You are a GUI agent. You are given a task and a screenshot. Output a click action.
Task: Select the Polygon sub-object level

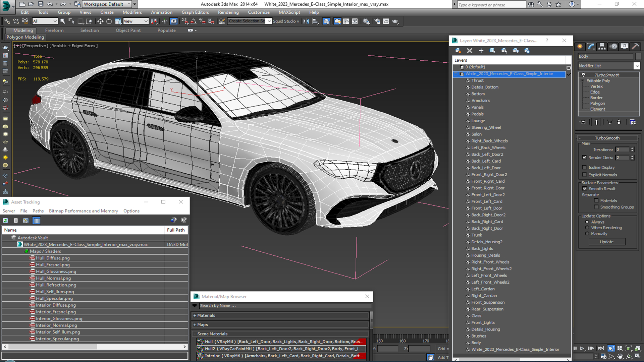(x=597, y=104)
